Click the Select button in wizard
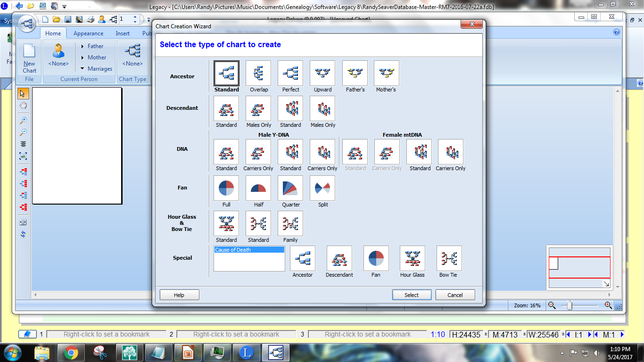This screenshot has width=644, height=362. pos(412,295)
